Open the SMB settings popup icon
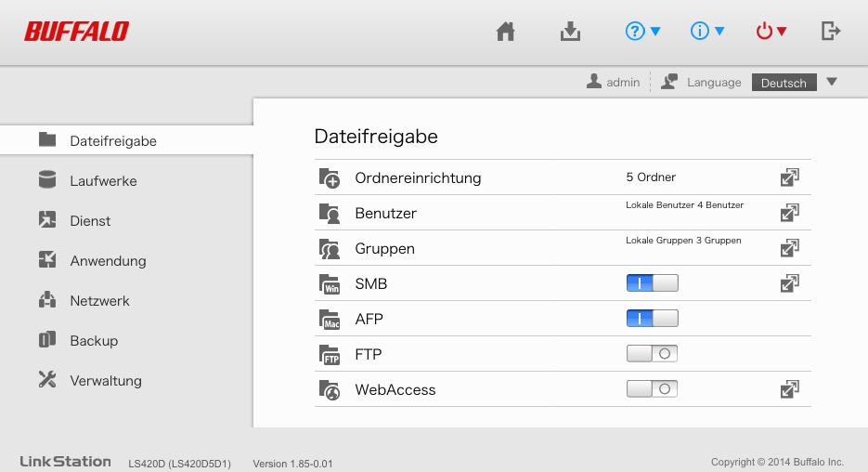This screenshot has width=868, height=472. click(x=789, y=283)
